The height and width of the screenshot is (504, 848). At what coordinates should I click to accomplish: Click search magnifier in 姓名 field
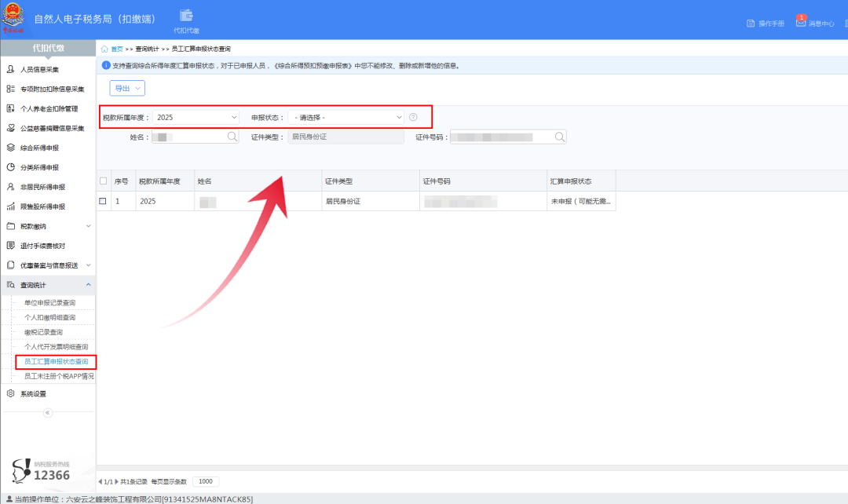[x=232, y=137]
